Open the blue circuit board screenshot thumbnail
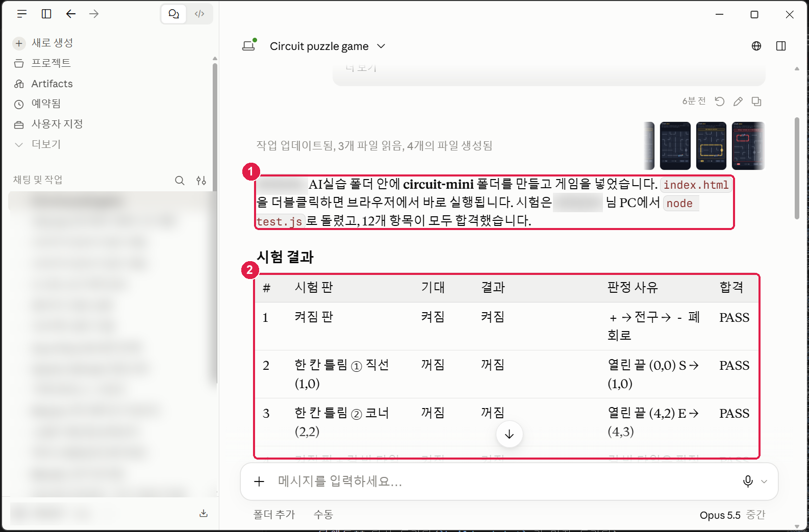 coord(675,146)
